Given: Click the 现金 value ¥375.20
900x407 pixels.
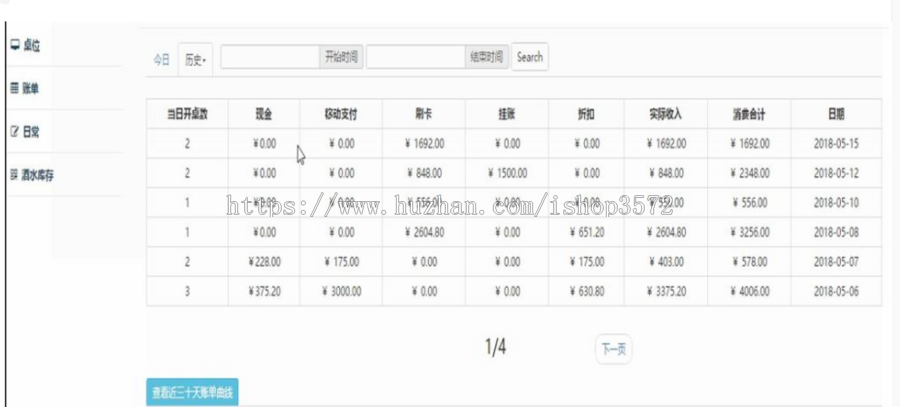Looking at the screenshot, I should pyautogui.click(x=264, y=292).
